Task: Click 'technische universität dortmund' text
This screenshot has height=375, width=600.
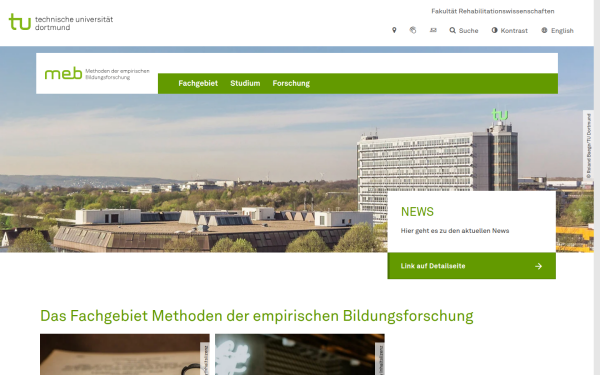Action: click(74, 23)
